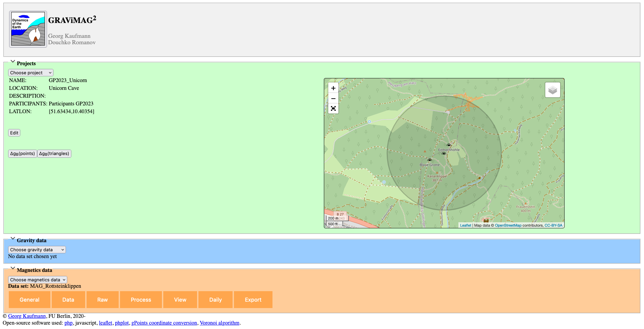
Task: Zoom in on the map
Action: point(333,88)
